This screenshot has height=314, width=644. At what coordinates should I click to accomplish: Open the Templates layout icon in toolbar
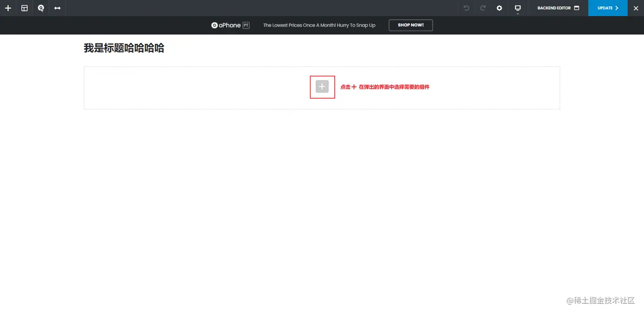[x=25, y=8]
